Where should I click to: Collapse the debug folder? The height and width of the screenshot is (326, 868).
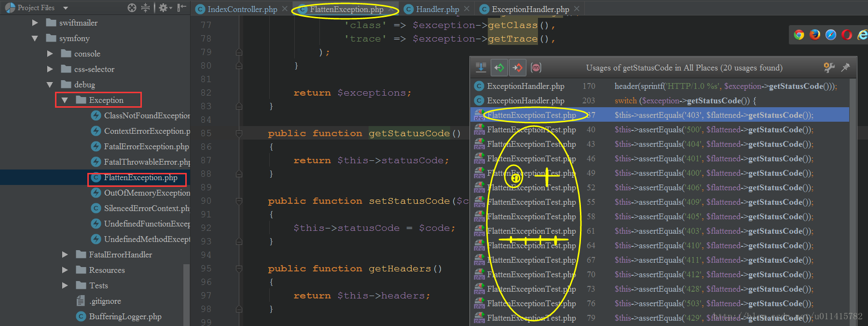click(x=50, y=85)
